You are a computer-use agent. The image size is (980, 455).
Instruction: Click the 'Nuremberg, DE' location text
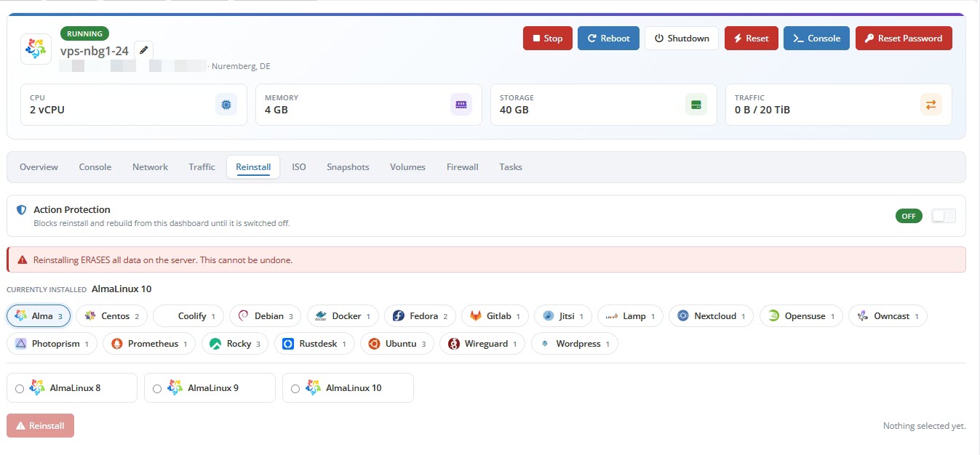point(241,66)
